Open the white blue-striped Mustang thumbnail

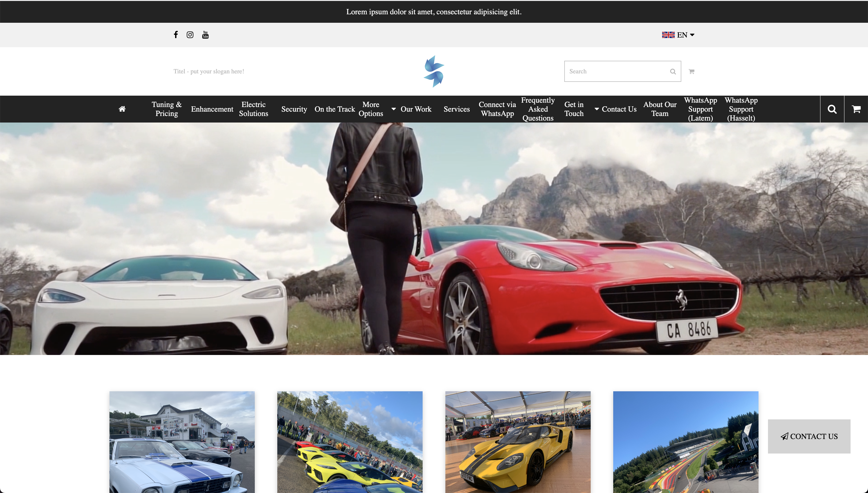click(x=182, y=442)
